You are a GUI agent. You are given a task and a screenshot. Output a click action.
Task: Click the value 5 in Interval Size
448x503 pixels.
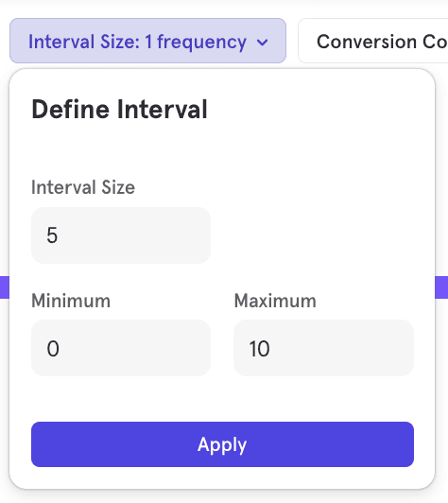pyautogui.click(x=52, y=235)
